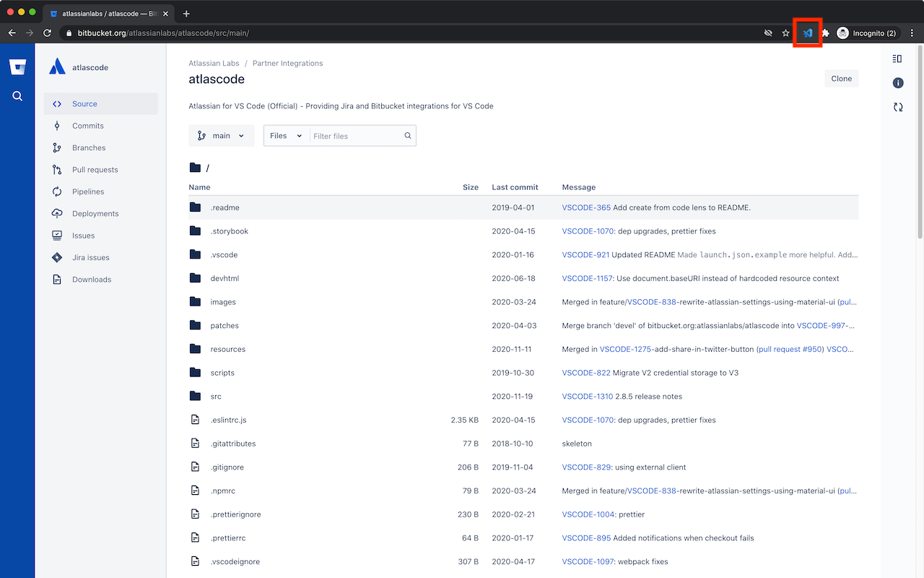924x578 pixels.
Task: Open the VSCODE-1004 issue link
Action: point(588,514)
